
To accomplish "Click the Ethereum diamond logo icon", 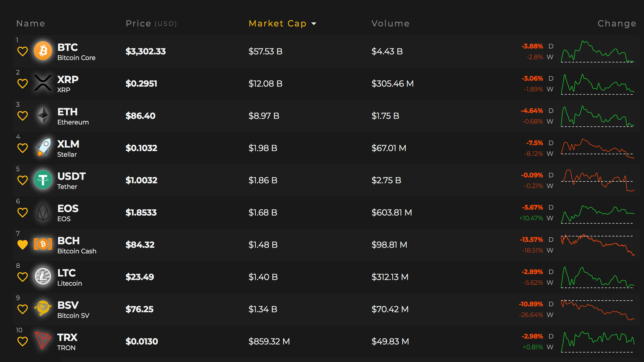I will click(x=43, y=115).
